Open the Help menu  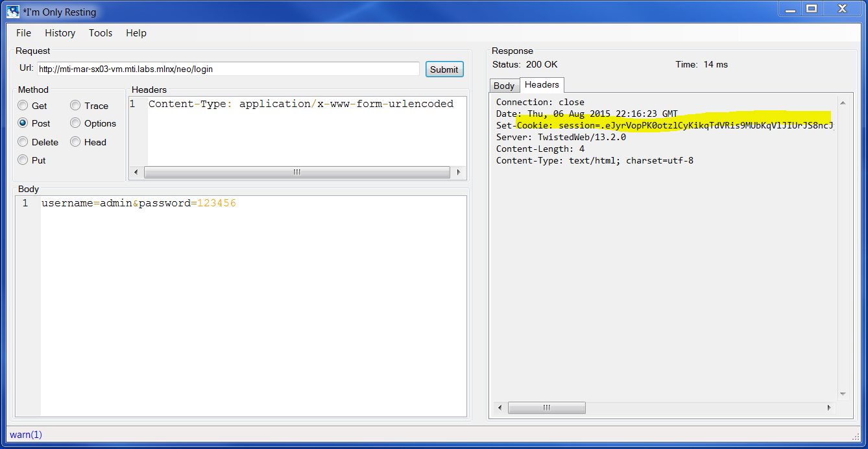(136, 32)
